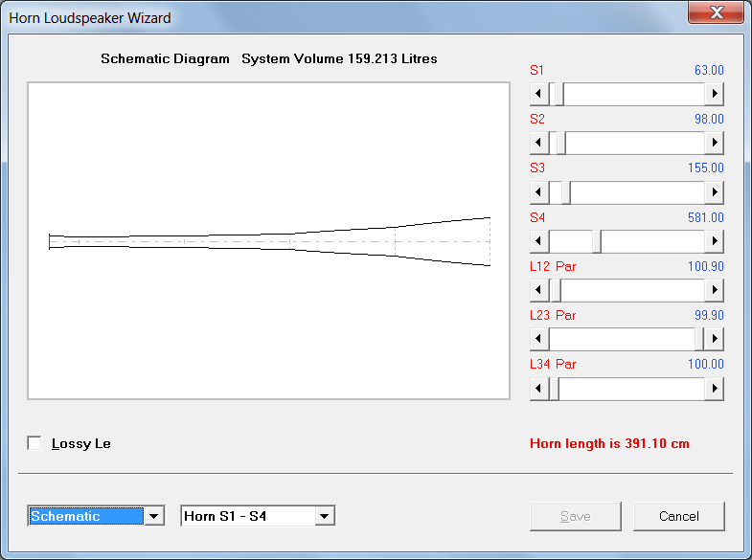The image size is (752, 560).
Task: Open the Schematic view dropdown
Action: coord(154,516)
